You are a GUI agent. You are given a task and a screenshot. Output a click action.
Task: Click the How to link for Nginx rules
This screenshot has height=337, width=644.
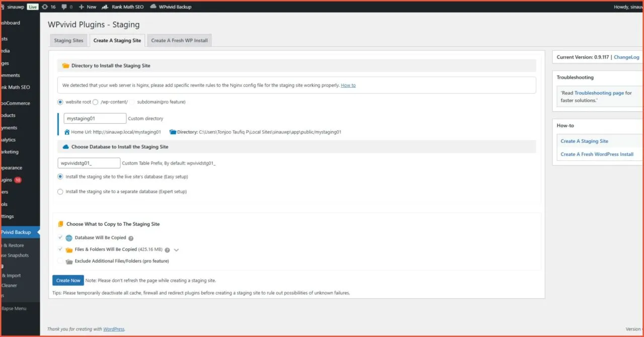point(348,86)
